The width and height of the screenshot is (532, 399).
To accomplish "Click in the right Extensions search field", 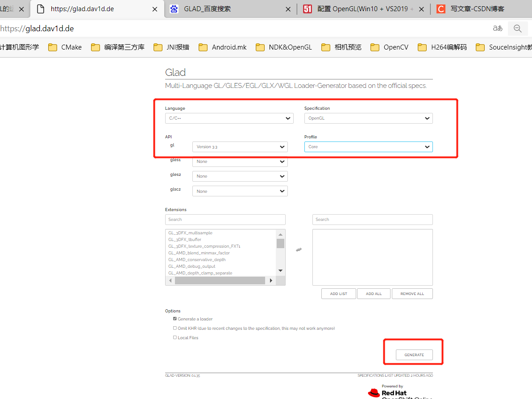I will [x=373, y=220].
